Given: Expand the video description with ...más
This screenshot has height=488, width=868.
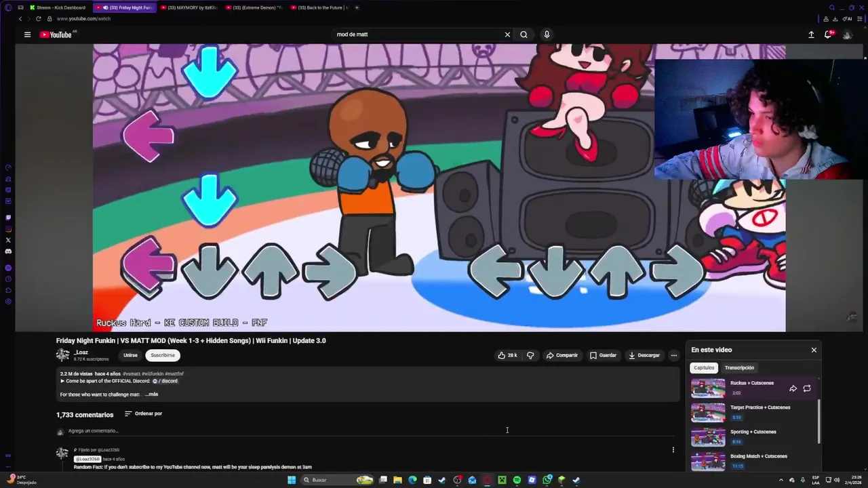Looking at the screenshot, I should 151,394.
